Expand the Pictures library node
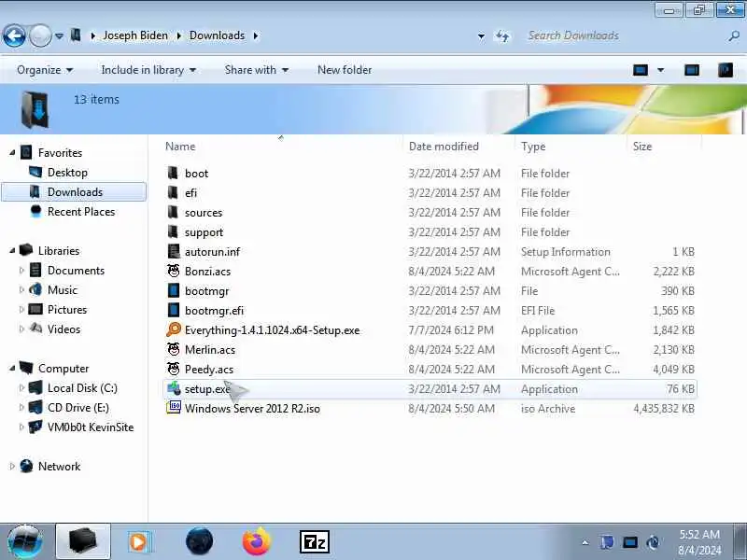The height and width of the screenshot is (560, 747). (x=21, y=310)
